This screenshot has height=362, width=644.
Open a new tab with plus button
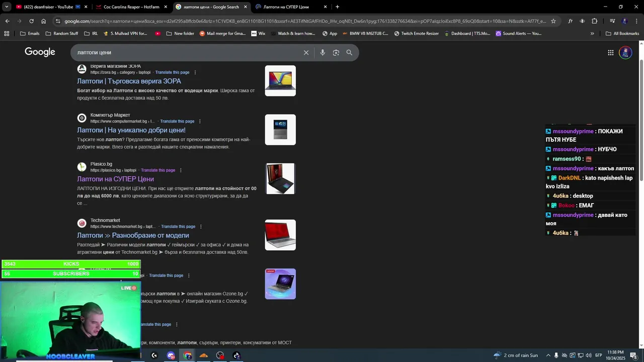[337, 7]
